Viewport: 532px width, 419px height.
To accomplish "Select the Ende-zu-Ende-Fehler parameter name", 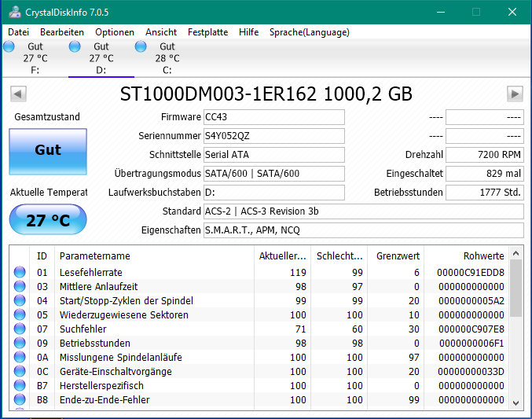I will 105,399.
